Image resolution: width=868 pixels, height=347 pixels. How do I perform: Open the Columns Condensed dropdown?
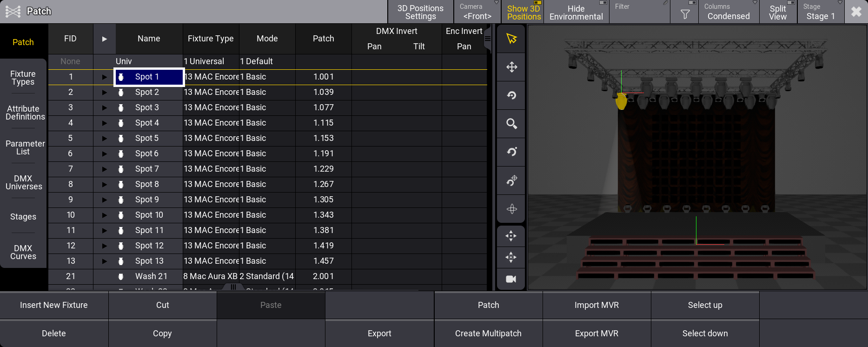click(729, 12)
